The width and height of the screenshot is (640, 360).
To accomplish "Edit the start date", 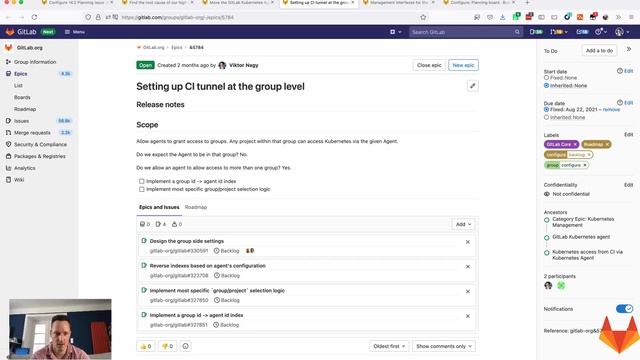I will [x=629, y=71].
